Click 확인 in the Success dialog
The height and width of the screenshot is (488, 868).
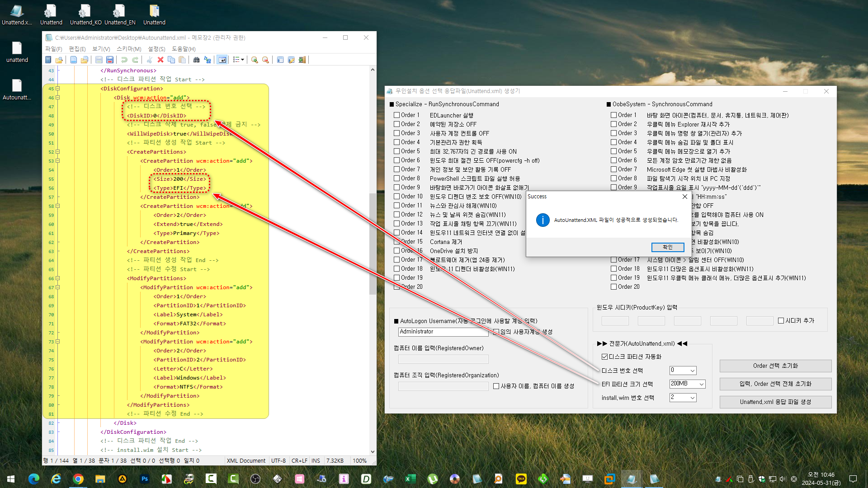tap(667, 247)
